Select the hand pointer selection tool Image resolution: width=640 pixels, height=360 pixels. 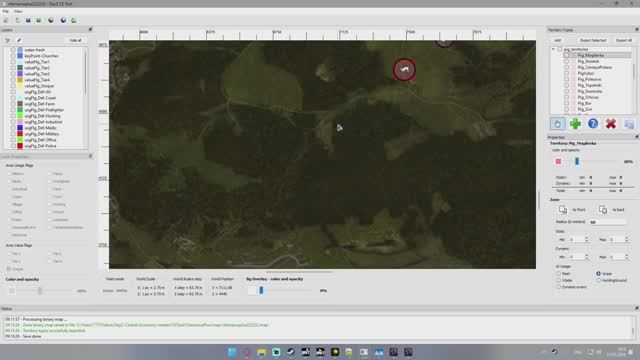558,123
